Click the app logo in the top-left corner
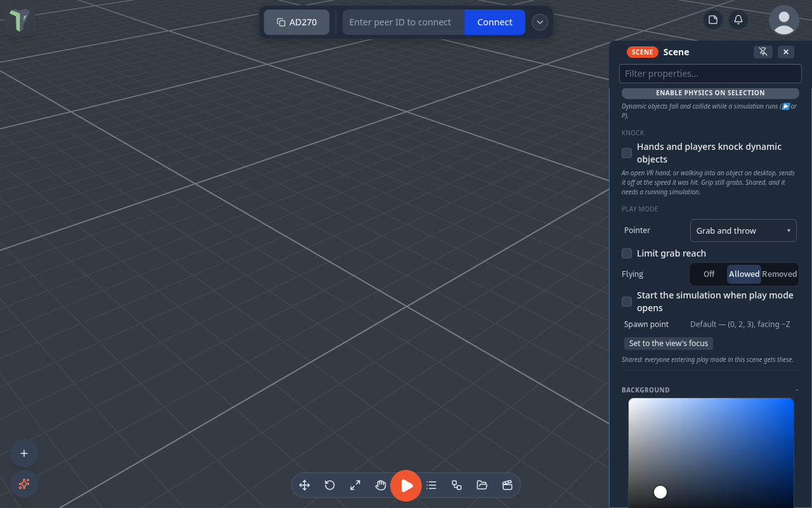 (20, 20)
